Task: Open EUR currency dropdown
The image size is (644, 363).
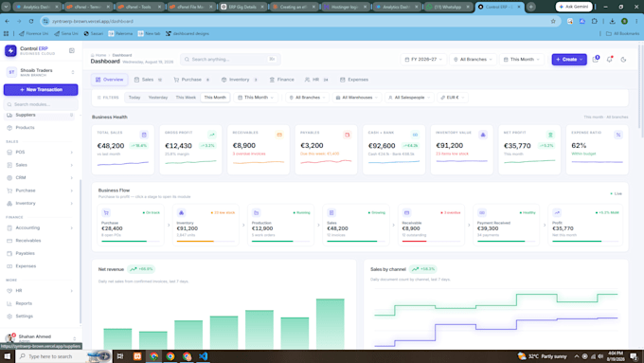Action: tap(452, 98)
